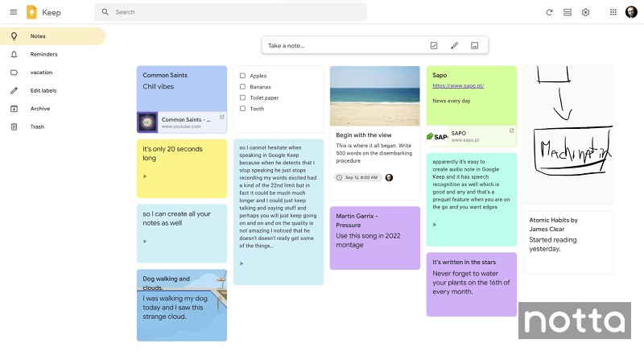This screenshot has height=352, width=644.
Task: Check the Apples checkbox
Action: point(242,76)
